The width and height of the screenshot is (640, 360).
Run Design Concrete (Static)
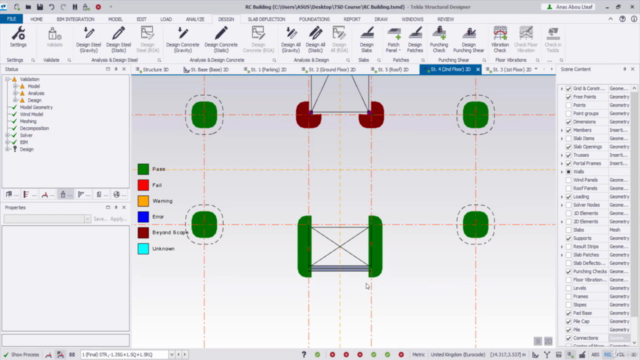pyautogui.click(x=221, y=40)
